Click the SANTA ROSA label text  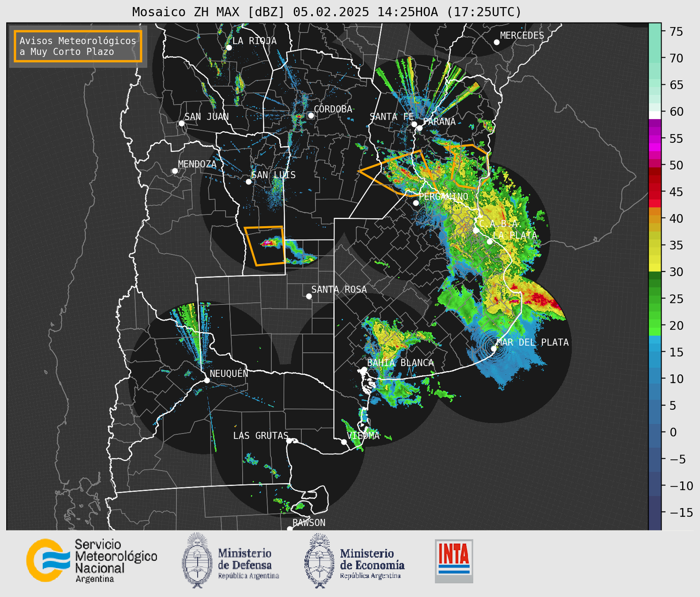[x=339, y=289]
